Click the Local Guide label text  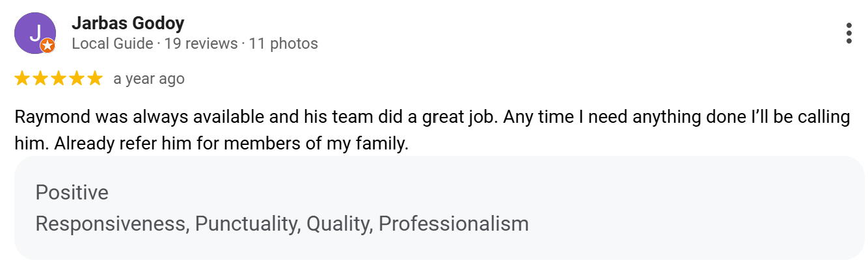[x=112, y=44]
